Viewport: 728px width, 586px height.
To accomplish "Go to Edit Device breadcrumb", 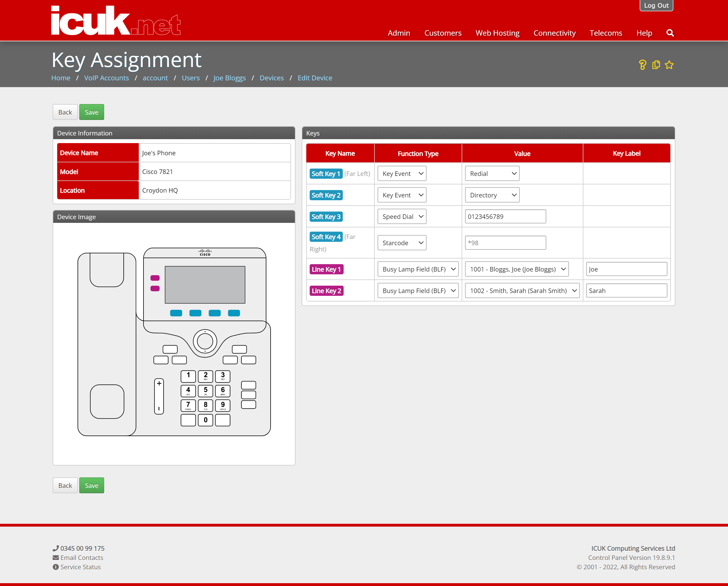I will point(315,78).
